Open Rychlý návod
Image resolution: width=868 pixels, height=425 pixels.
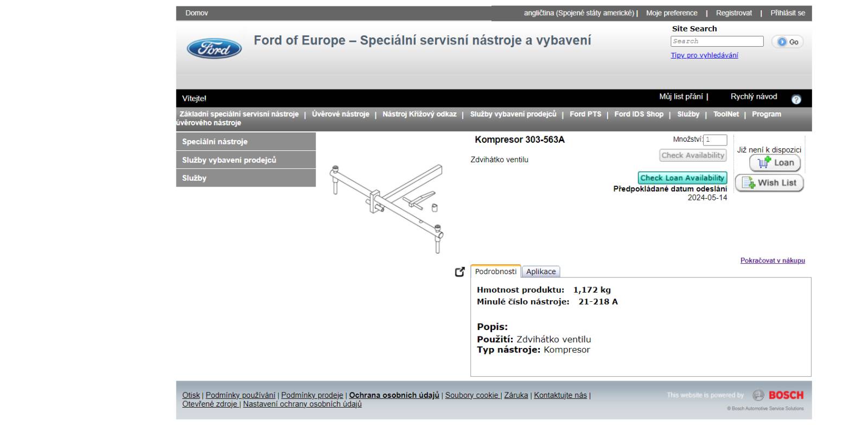[x=754, y=97]
